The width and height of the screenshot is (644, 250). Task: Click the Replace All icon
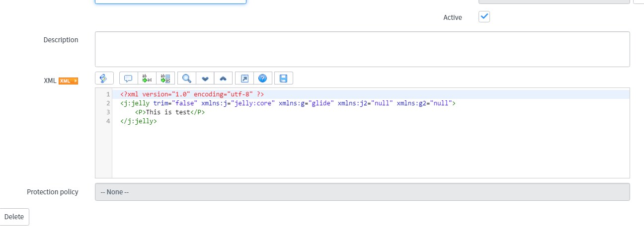(165, 78)
